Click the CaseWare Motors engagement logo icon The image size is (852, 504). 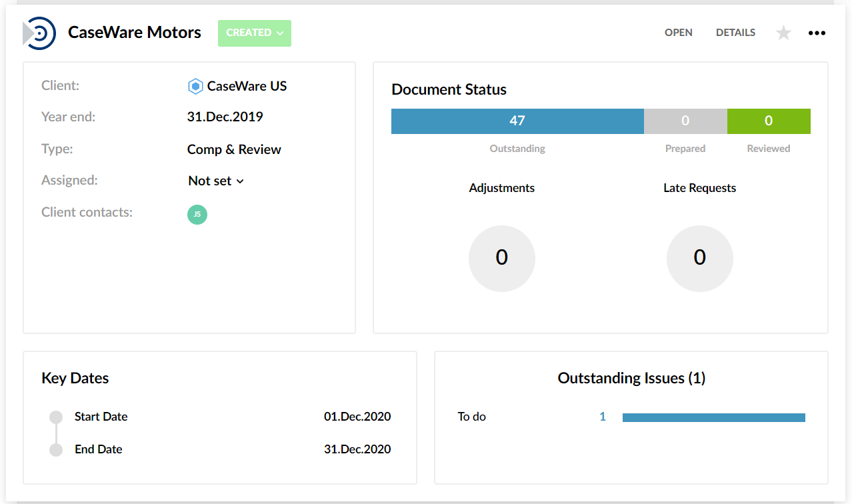39,33
